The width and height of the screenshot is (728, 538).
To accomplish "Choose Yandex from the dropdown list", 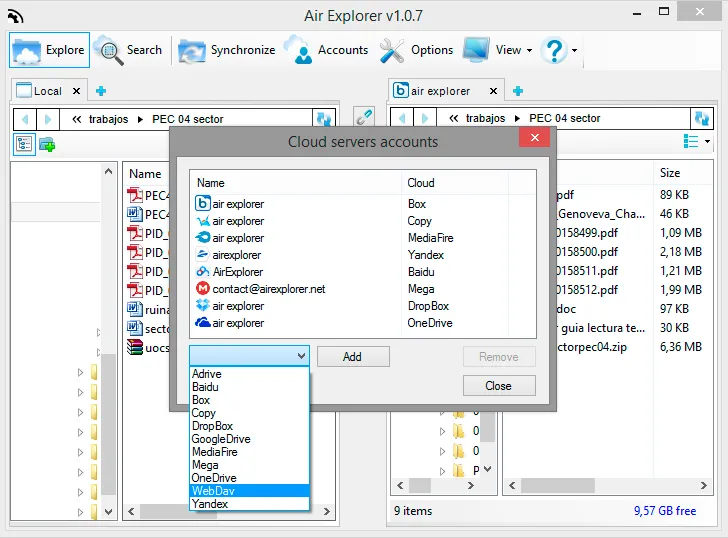I will click(x=249, y=504).
